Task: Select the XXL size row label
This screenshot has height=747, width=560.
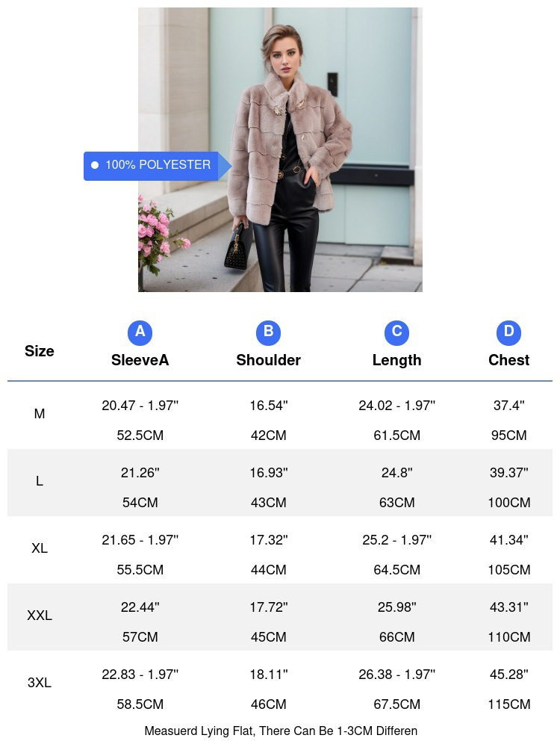Action: tap(40, 616)
